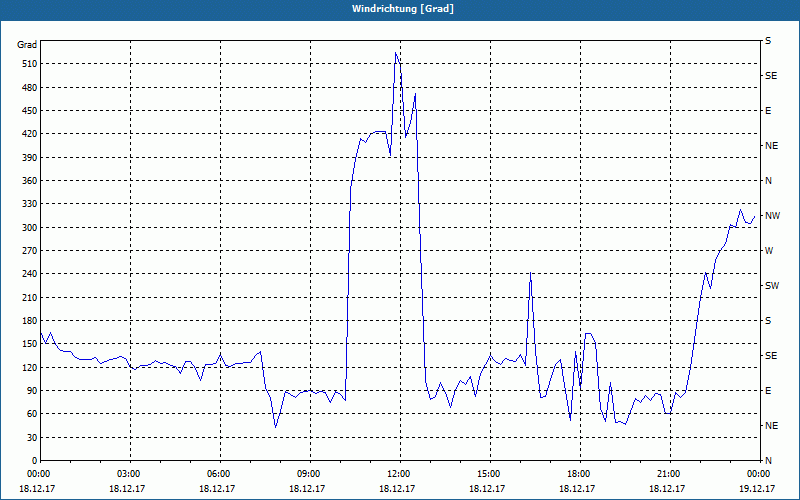Viewport: 800px width, 500px height.
Task: Click the 06:00 time axis label
Action: (220, 473)
